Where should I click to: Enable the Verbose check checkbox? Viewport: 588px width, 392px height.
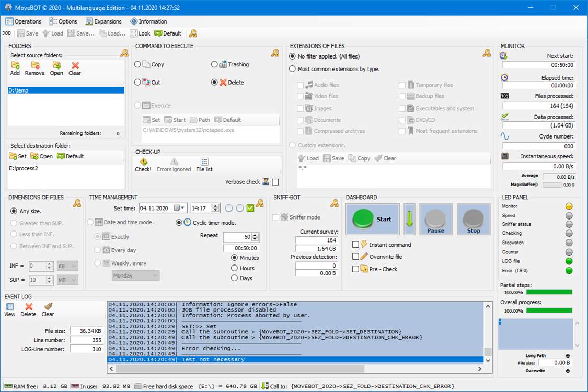click(275, 182)
